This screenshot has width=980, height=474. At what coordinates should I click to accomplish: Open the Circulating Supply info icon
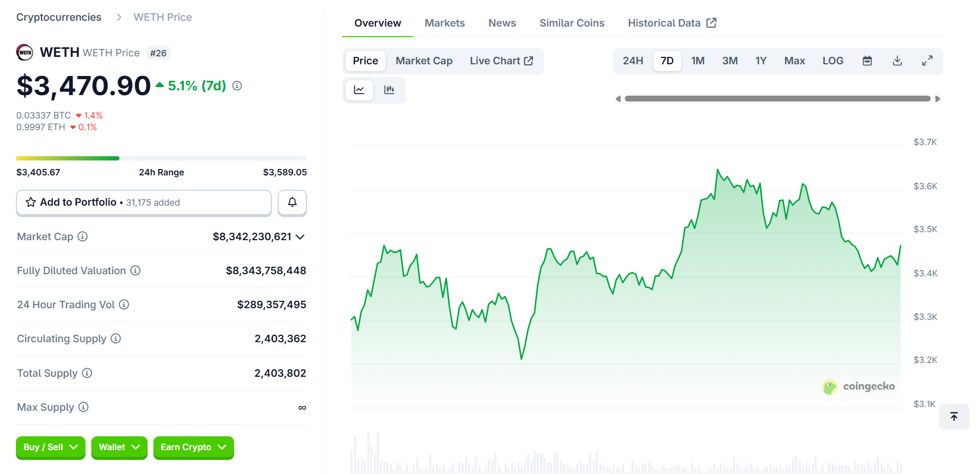[116, 338]
